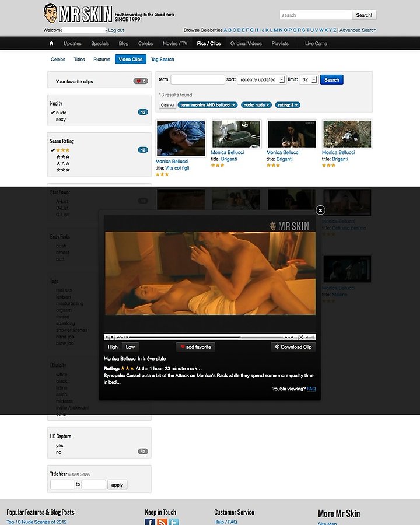Select 'yes' under HD Capture

point(60,445)
